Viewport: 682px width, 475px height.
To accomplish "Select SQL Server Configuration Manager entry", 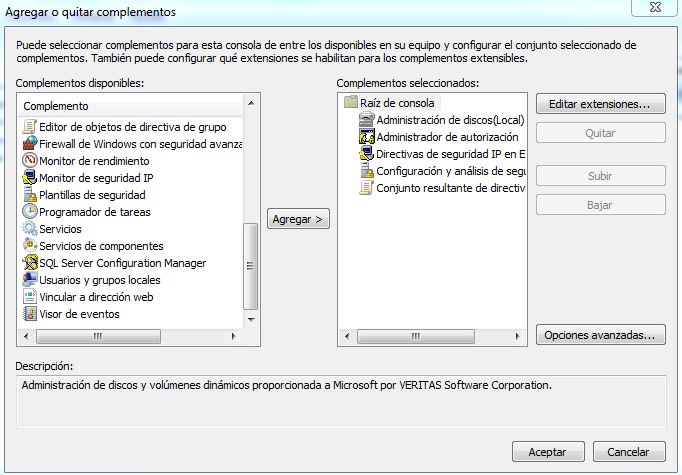I will click(x=123, y=263).
